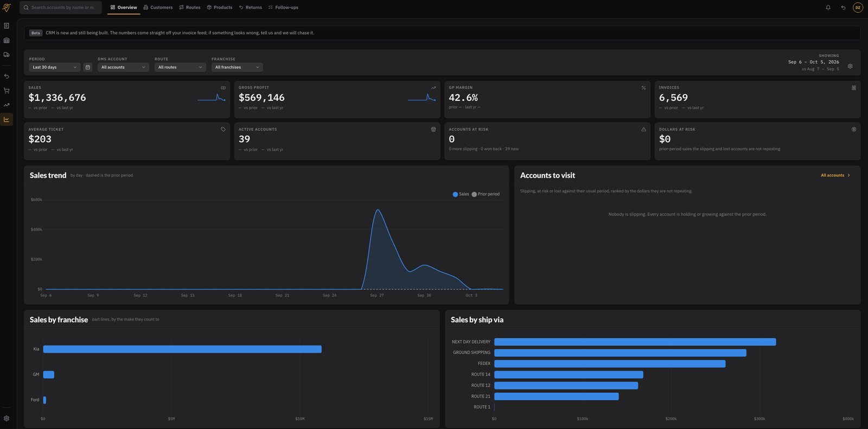The width and height of the screenshot is (868, 429).
Task: Click the Accounts to visit heading
Action: (x=547, y=175)
